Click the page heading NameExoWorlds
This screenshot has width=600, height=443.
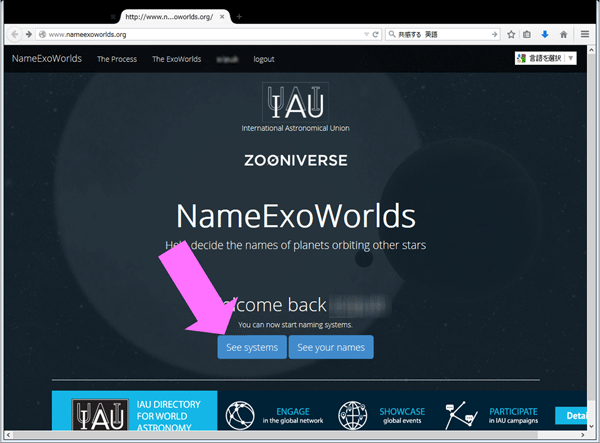tap(295, 216)
